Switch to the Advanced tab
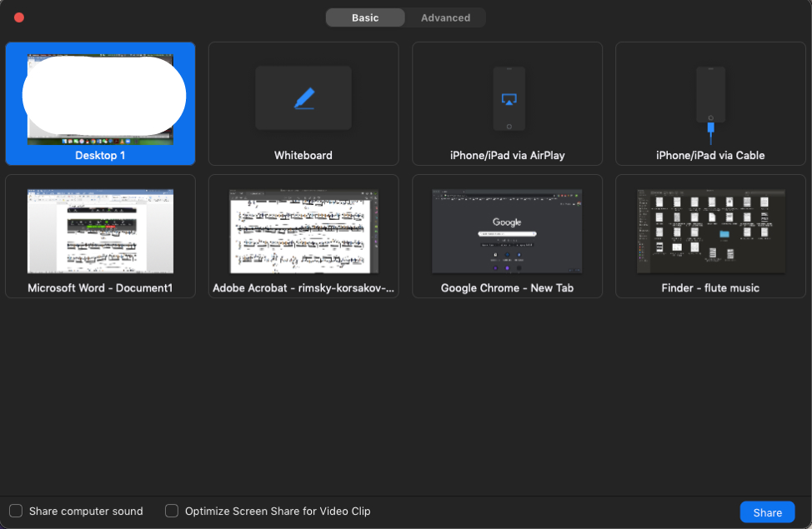 point(445,17)
